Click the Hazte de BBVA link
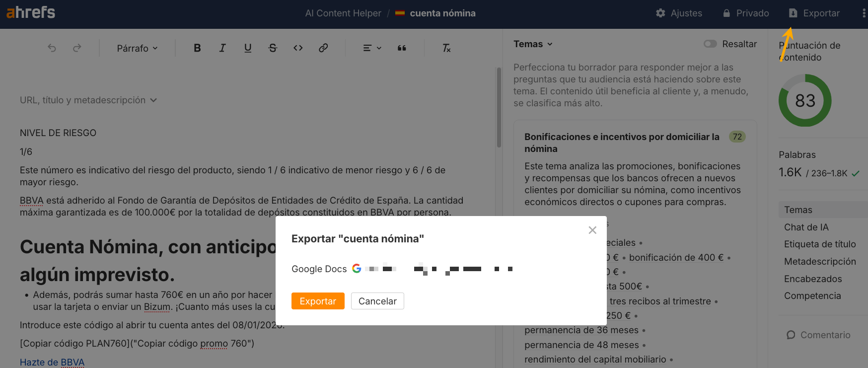This screenshot has width=868, height=368. (x=52, y=362)
